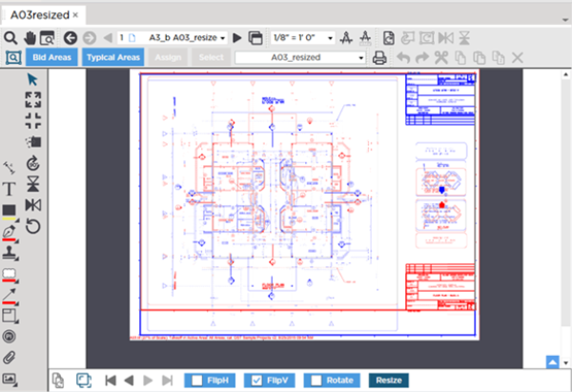Toggle the Rotate checkbox
Image resolution: width=572 pixels, height=392 pixels.
317,381
